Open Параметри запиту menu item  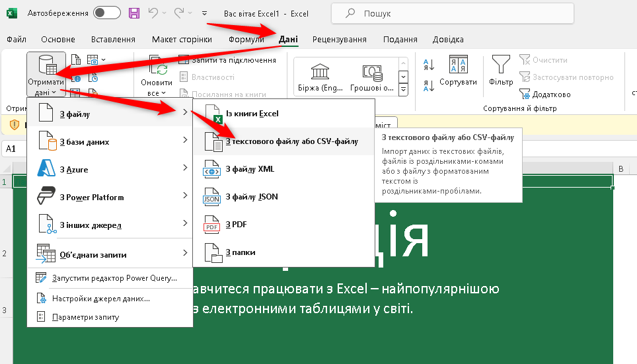point(109,317)
